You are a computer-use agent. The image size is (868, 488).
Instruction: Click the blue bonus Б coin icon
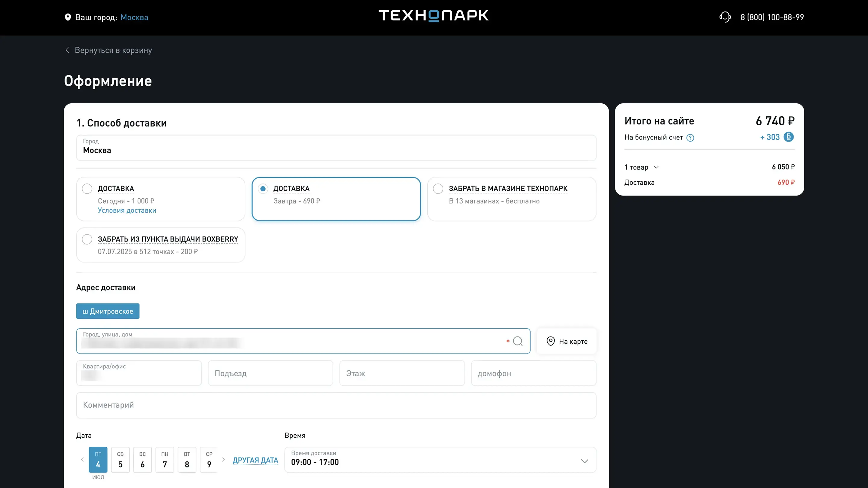[x=788, y=137]
